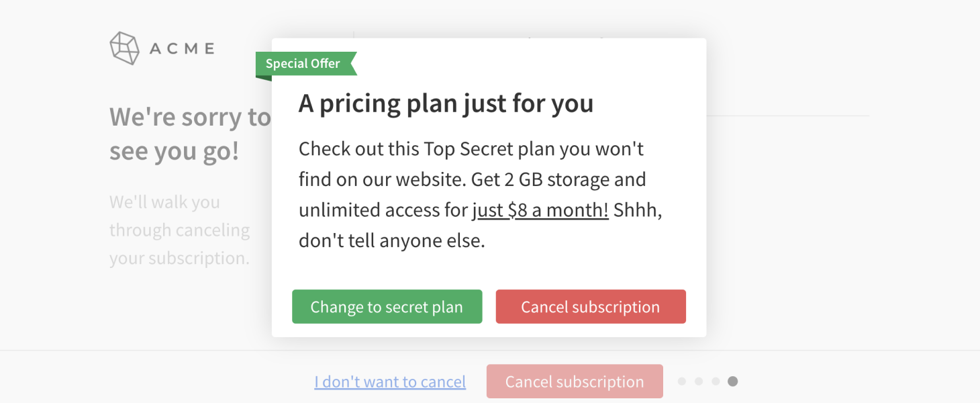Click the solid red Cancel subscription button in the dialog
980x403 pixels.
coord(591,307)
